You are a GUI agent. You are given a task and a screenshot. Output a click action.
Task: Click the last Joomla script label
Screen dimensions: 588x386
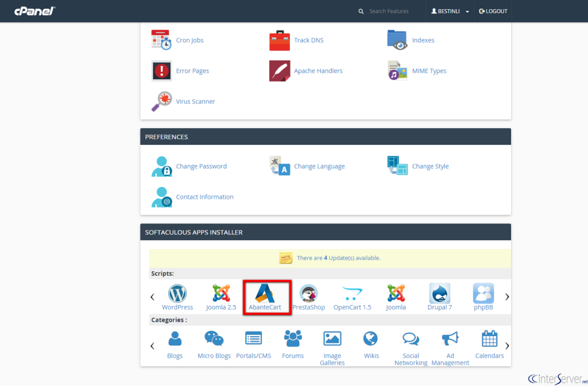point(396,307)
